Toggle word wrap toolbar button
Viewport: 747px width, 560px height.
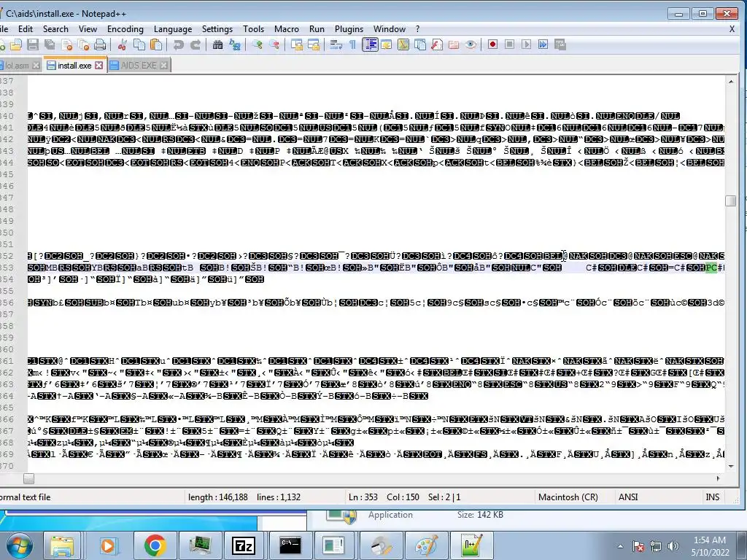pos(336,44)
